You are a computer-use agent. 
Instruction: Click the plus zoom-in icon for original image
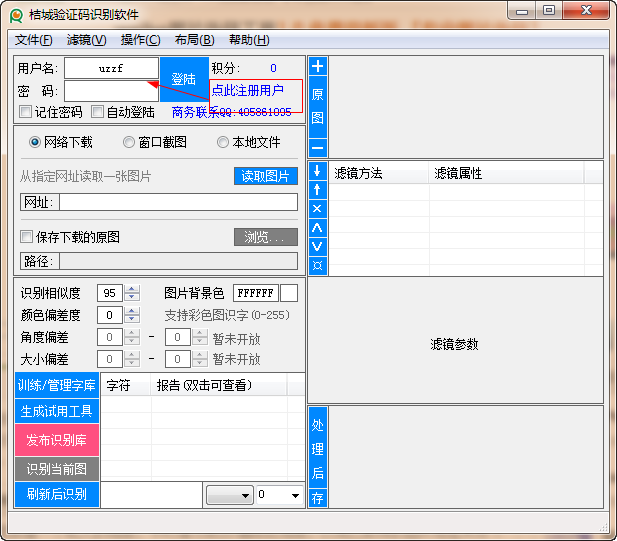(318, 66)
